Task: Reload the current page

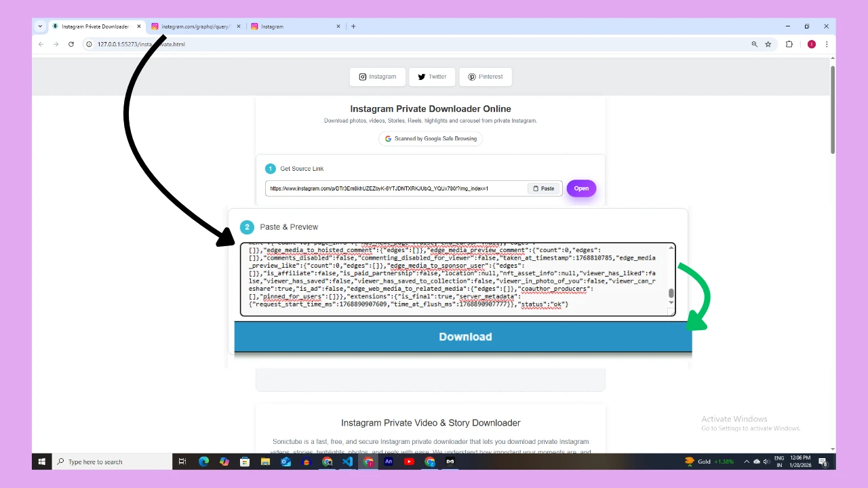Action: pyautogui.click(x=71, y=44)
